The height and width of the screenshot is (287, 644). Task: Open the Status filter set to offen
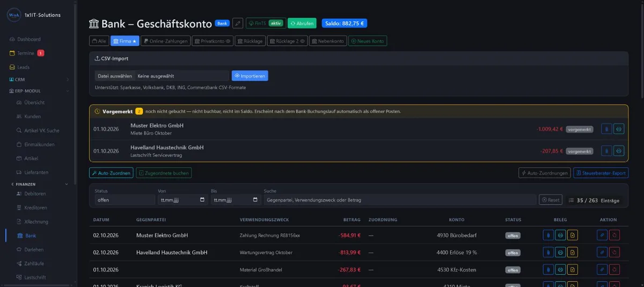(x=125, y=200)
